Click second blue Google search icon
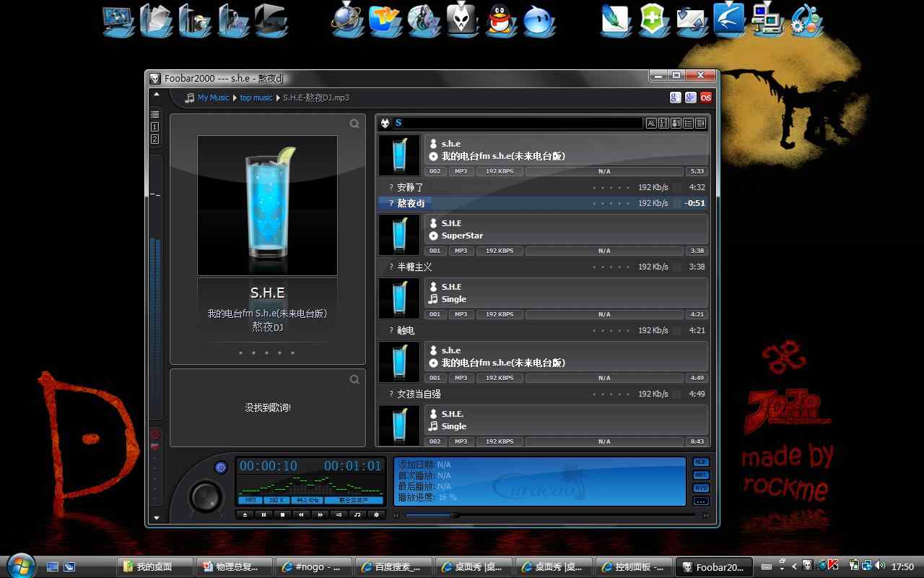This screenshot has height=578, width=924. click(x=690, y=98)
